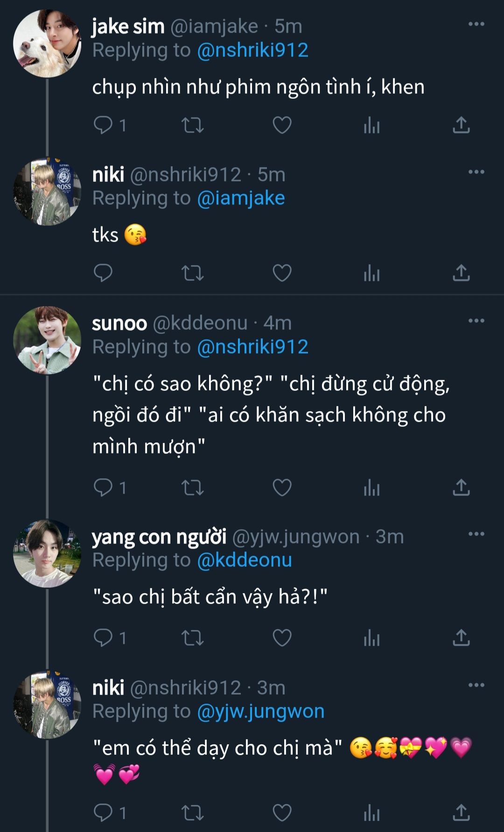Open more options on jake sim's tweet
Screen dimensions: 504x832
tap(476, 24)
